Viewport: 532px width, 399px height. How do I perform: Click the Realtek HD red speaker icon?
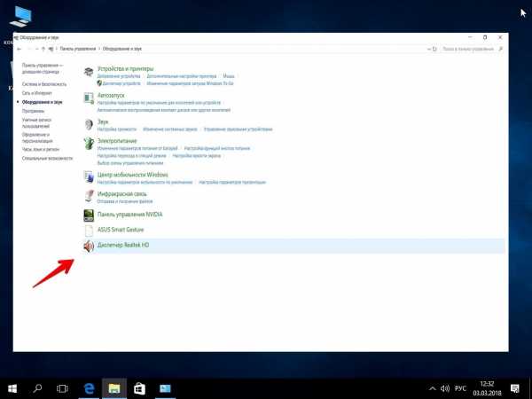(89, 246)
